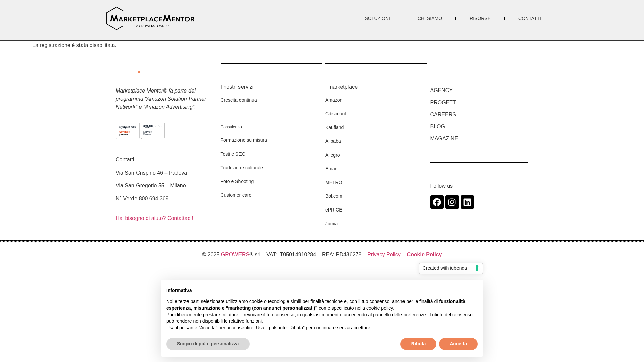This screenshot has height=362, width=644.
Task: Open the Cdiscount marketplace link
Action: coord(336,114)
